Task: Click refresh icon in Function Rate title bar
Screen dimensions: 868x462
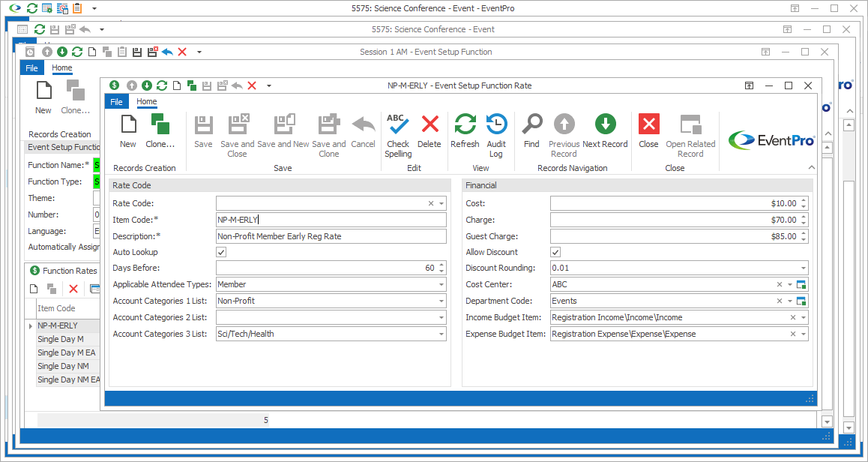Action: [162, 85]
